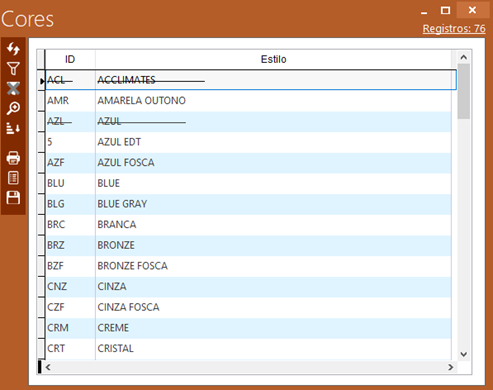
Task: Open the filter funnel tool
Action: [x=13, y=68]
